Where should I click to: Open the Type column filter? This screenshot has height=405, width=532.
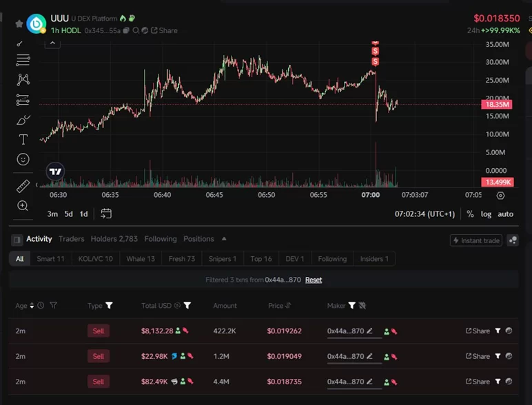click(109, 306)
